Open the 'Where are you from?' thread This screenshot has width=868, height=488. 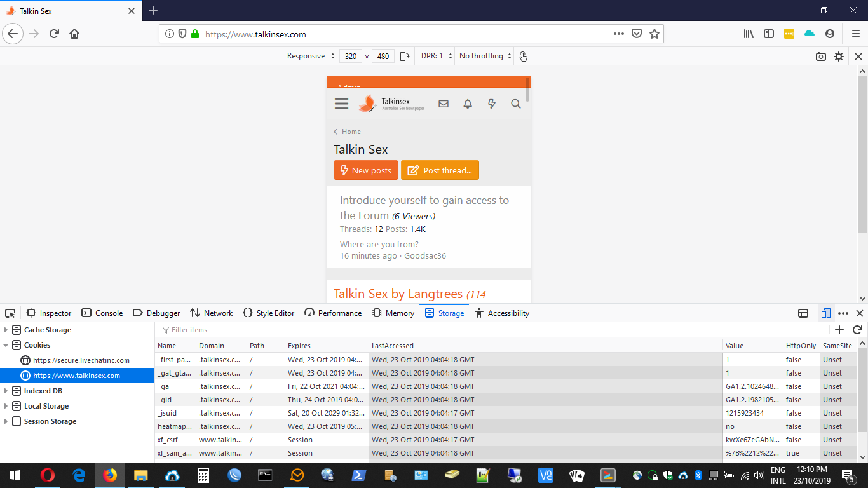coord(379,244)
